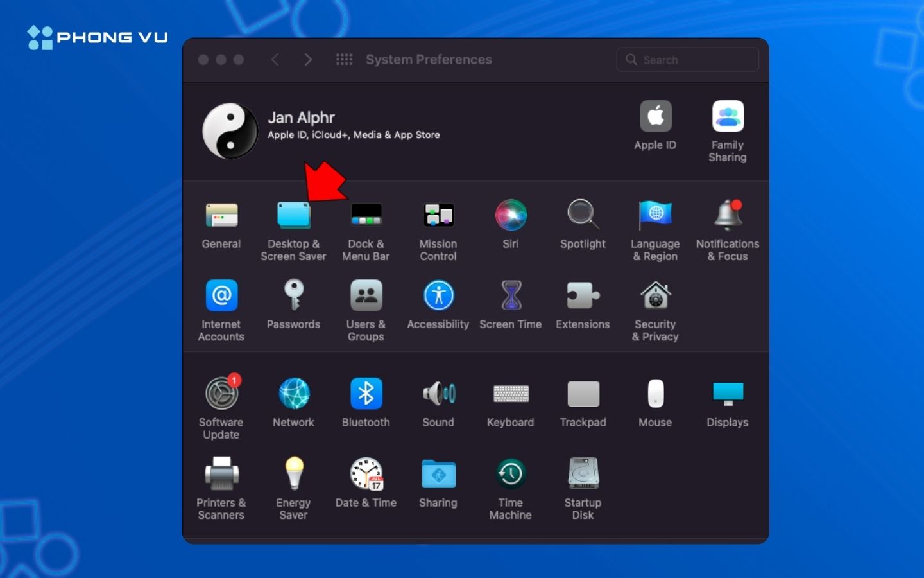Click the Jan Alphr profile picture

(230, 130)
